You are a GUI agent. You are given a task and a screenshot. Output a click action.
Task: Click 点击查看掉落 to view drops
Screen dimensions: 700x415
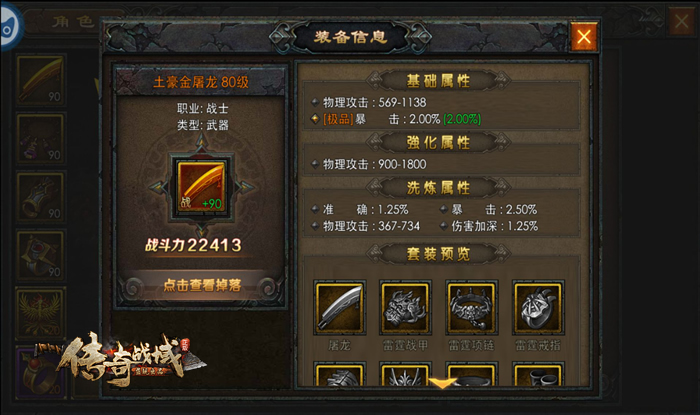pos(202,285)
